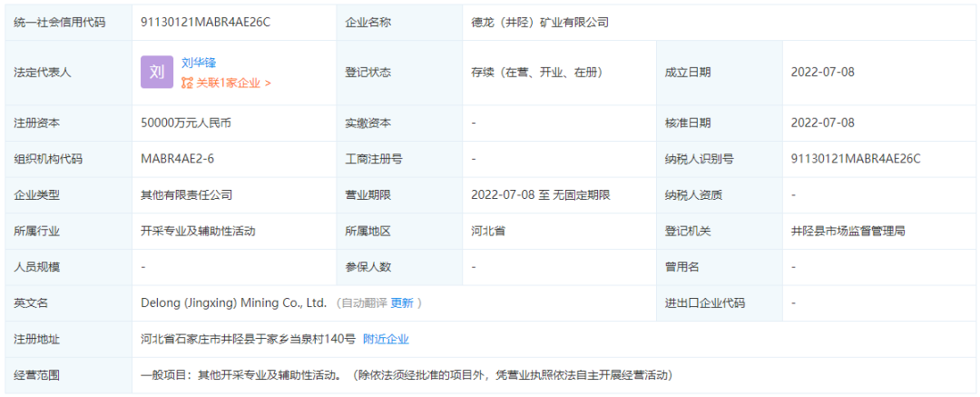Open 附近企业 nearby companies link
The height and width of the screenshot is (397, 980).
coord(386,340)
